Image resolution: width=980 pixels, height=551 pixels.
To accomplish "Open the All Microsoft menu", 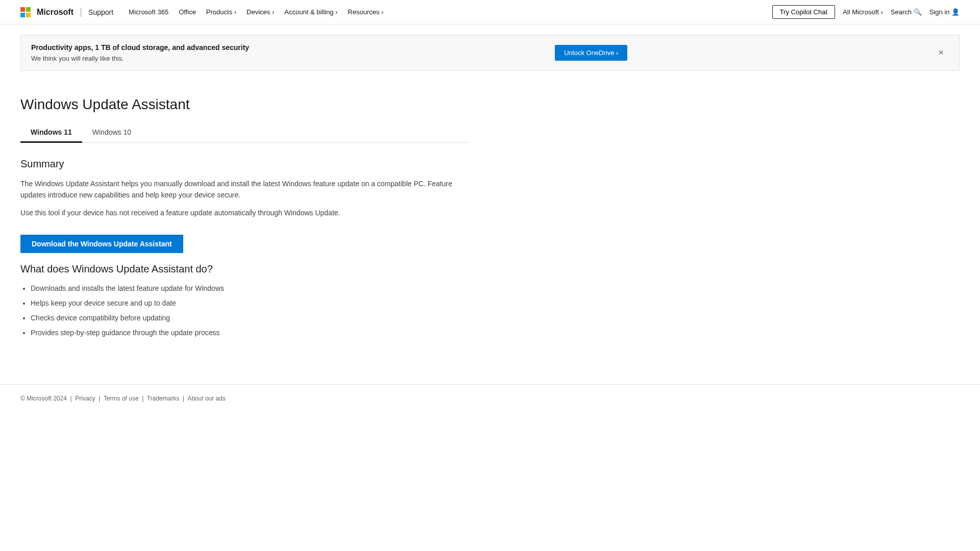I will [x=863, y=12].
